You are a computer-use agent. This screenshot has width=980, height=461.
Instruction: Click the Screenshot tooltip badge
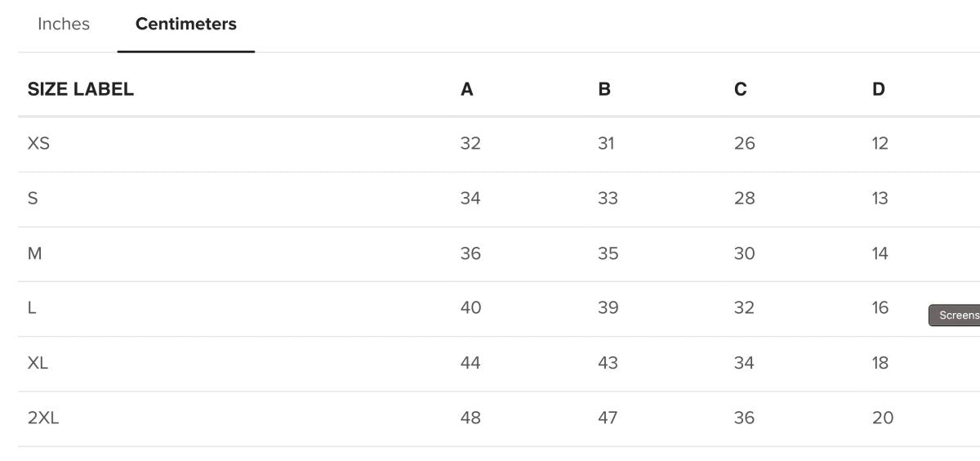(x=955, y=316)
